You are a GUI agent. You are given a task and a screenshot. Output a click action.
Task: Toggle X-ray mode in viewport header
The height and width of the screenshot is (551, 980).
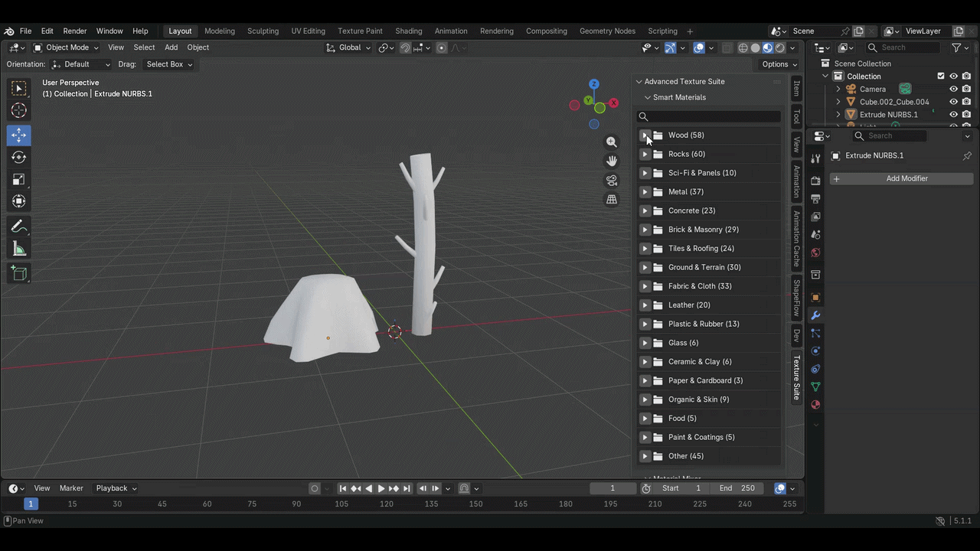(x=727, y=47)
